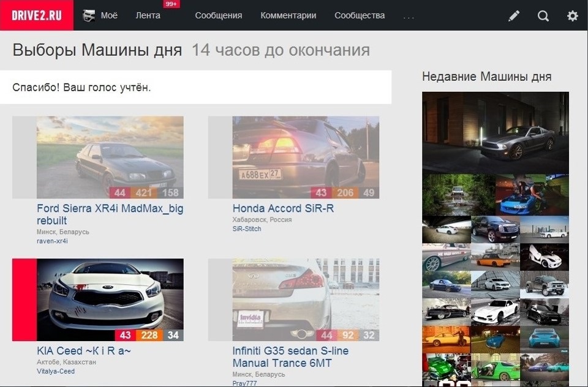The image size is (588, 387).
Task: Open the blue car with woman thumbnail
Action: click(x=532, y=194)
